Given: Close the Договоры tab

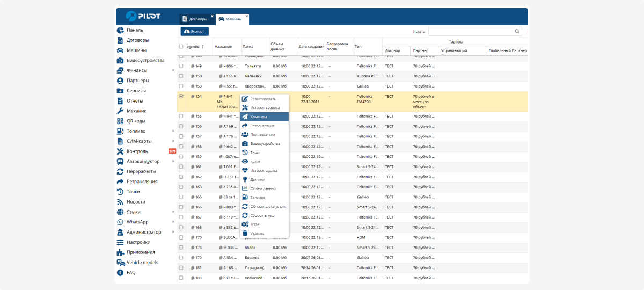Looking at the screenshot, I should tap(212, 16).
